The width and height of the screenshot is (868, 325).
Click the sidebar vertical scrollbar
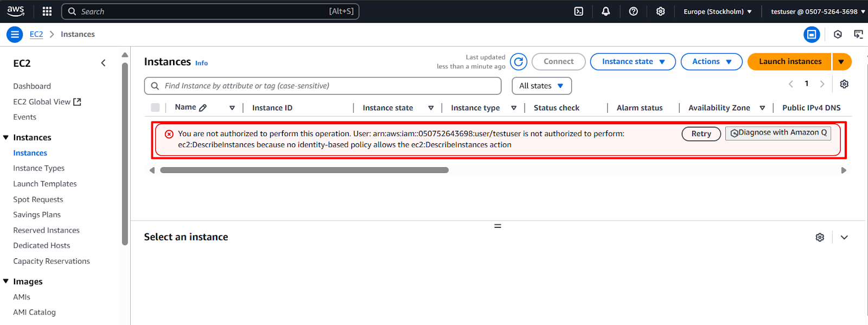(x=125, y=154)
